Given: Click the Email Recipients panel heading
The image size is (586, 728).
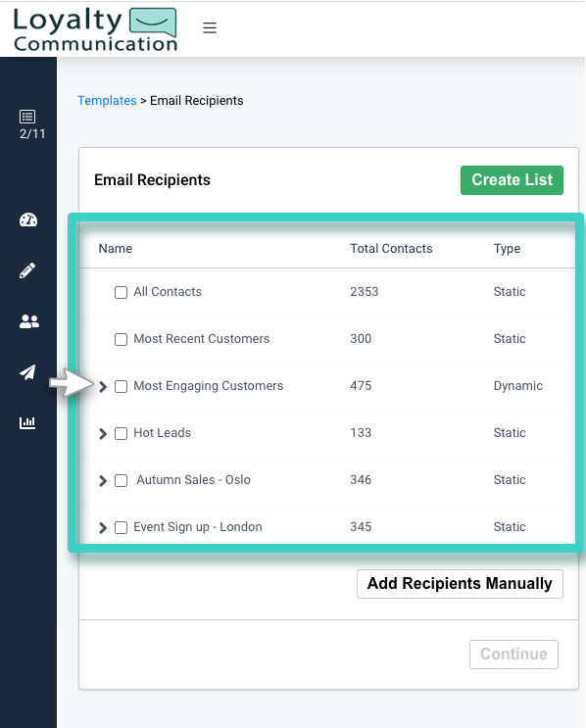Looking at the screenshot, I should (x=152, y=180).
